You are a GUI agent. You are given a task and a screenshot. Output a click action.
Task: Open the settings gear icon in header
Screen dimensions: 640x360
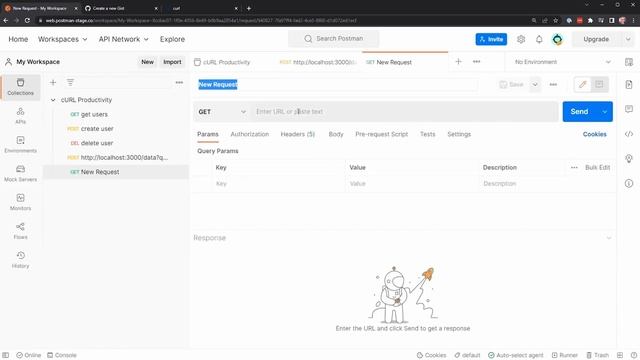coord(521,39)
